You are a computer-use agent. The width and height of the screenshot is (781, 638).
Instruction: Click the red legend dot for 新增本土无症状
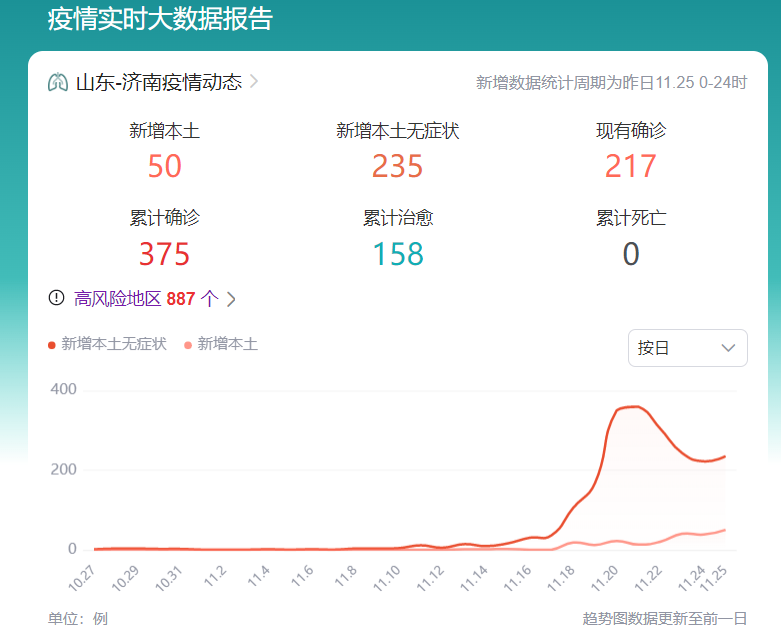click(x=52, y=345)
